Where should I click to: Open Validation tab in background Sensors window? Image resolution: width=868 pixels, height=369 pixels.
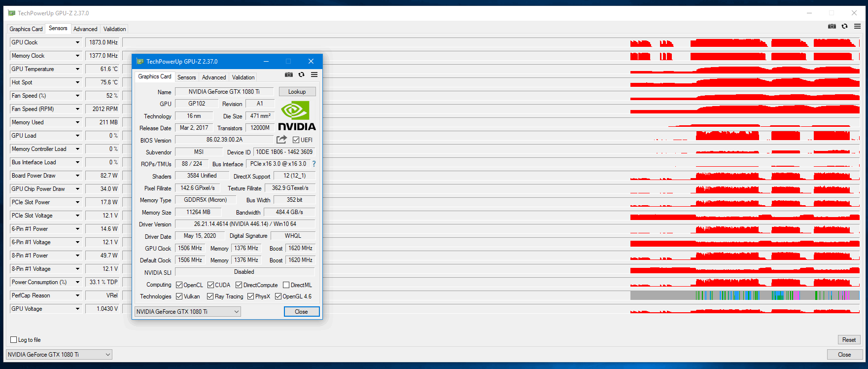point(115,29)
